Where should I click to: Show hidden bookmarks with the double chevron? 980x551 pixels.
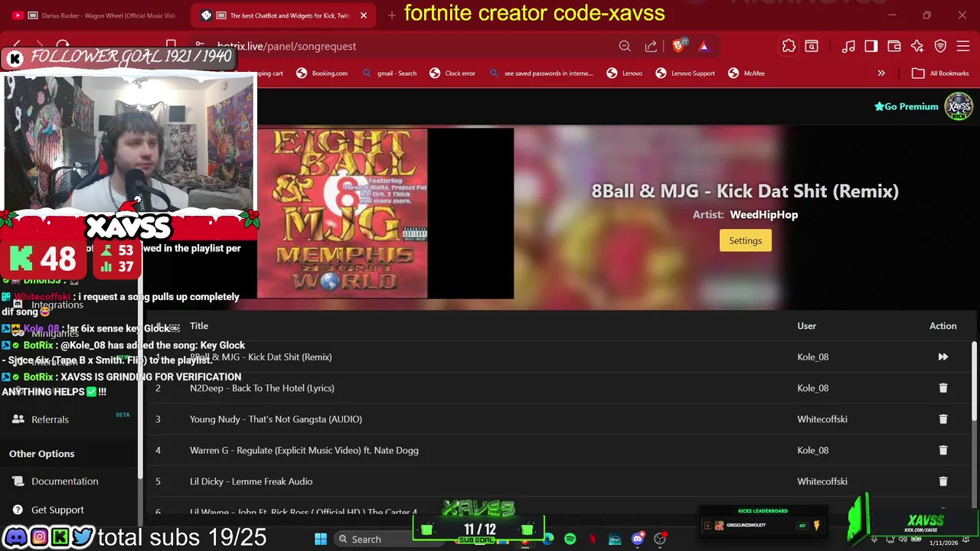(881, 73)
